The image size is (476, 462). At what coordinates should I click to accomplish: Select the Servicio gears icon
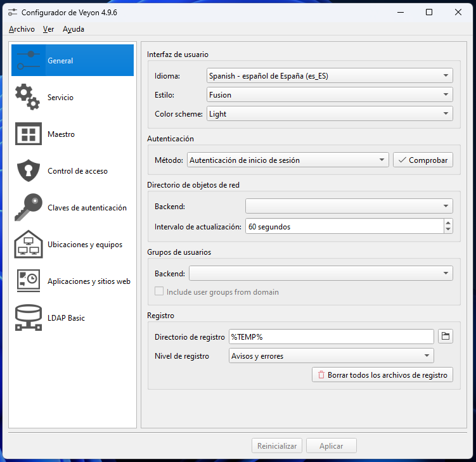pyautogui.click(x=29, y=97)
